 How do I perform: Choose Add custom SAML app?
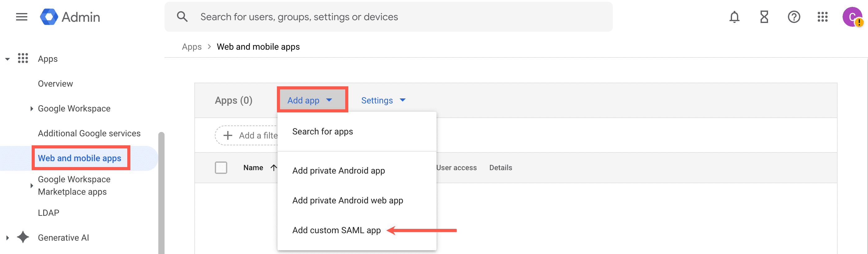point(336,230)
